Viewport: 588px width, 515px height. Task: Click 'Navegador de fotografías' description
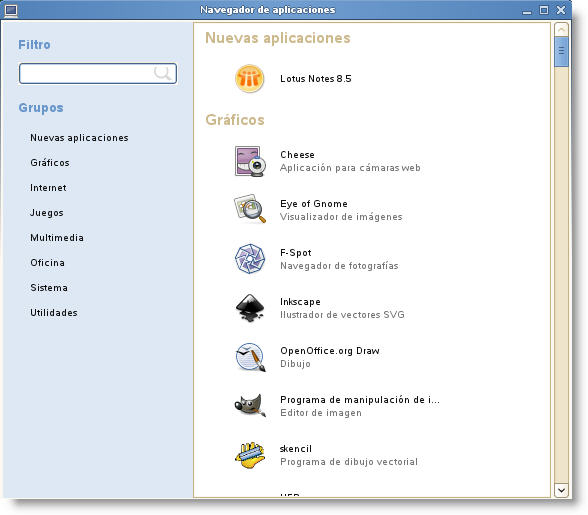339,266
